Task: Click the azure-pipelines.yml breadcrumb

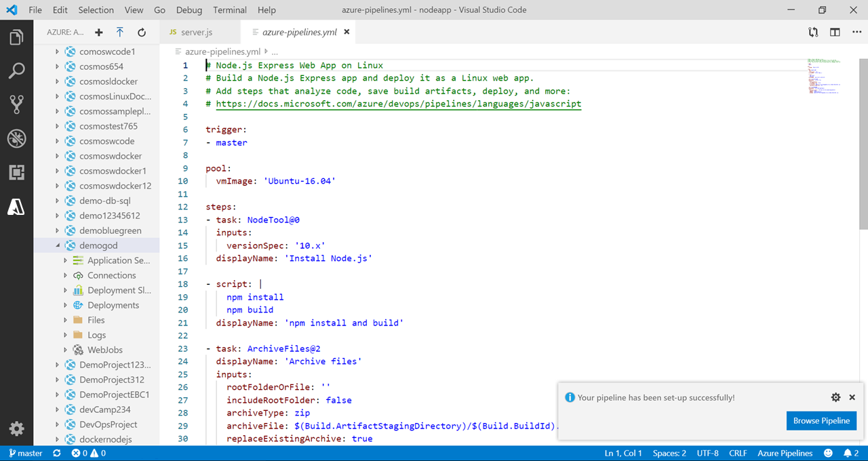Action: coord(224,51)
